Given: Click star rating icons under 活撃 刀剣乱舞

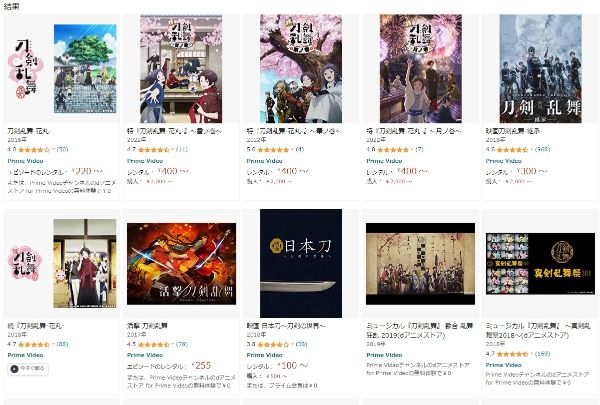Looking at the screenshot, I should pos(153,344).
